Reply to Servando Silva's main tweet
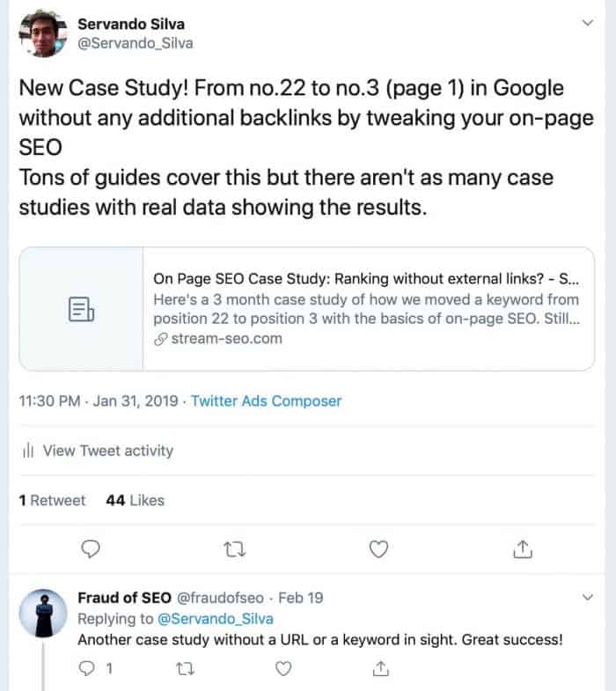The height and width of the screenshot is (691, 616). tap(91, 549)
